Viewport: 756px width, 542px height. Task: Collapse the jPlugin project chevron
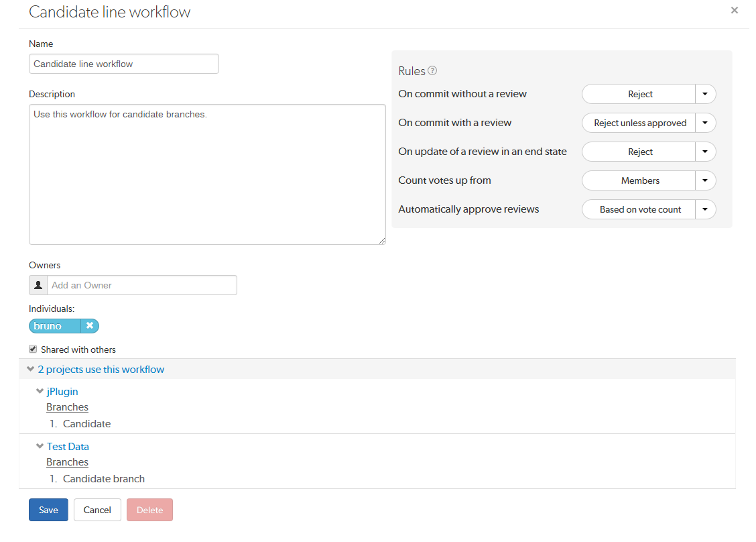pyautogui.click(x=40, y=392)
